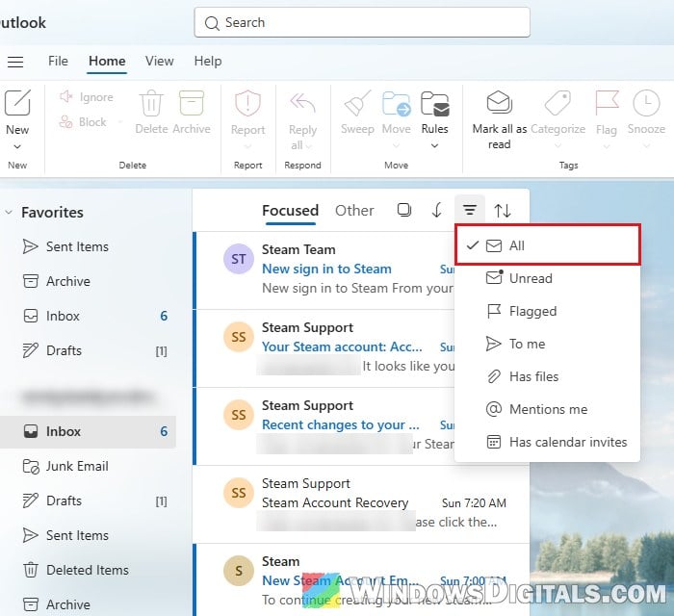Click into the Search box

click(x=362, y=22)
